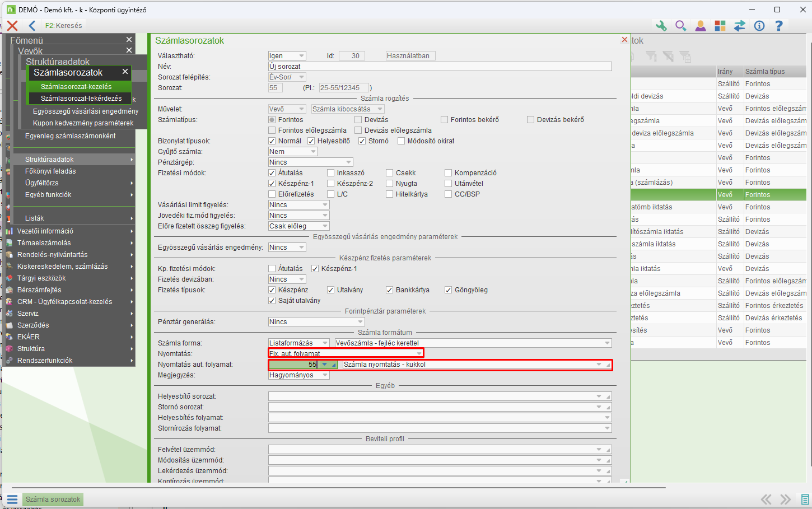Open the info circle icon
Image resolution: width=812 pixels, height=509 pixels.
point(759,26)
